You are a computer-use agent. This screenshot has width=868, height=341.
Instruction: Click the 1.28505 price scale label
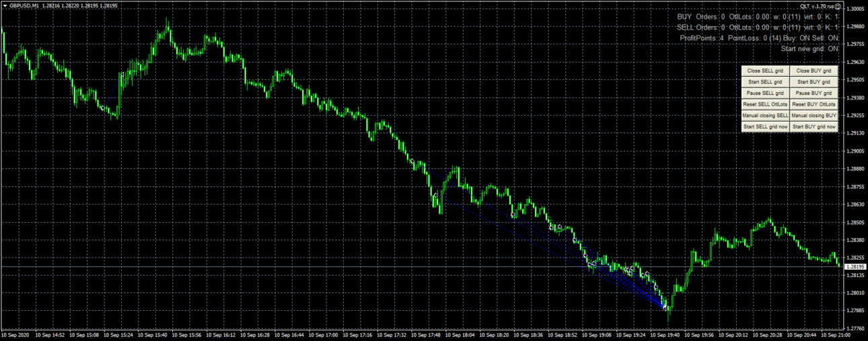[x=855, y=223]
